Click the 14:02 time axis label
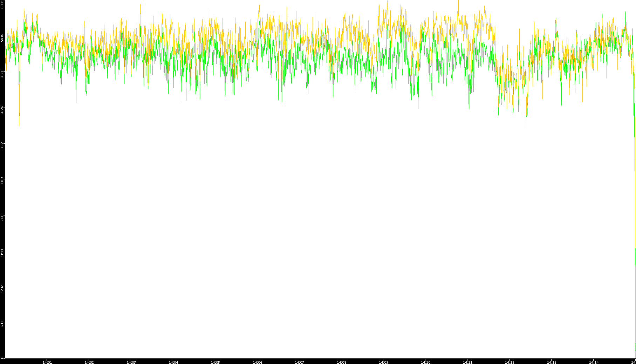The width and height of the screenshot is (636, 364). coord(89,362)
